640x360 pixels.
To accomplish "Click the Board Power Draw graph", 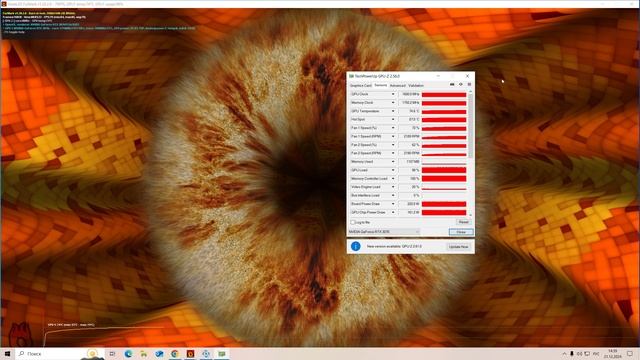I will point(444,204).
